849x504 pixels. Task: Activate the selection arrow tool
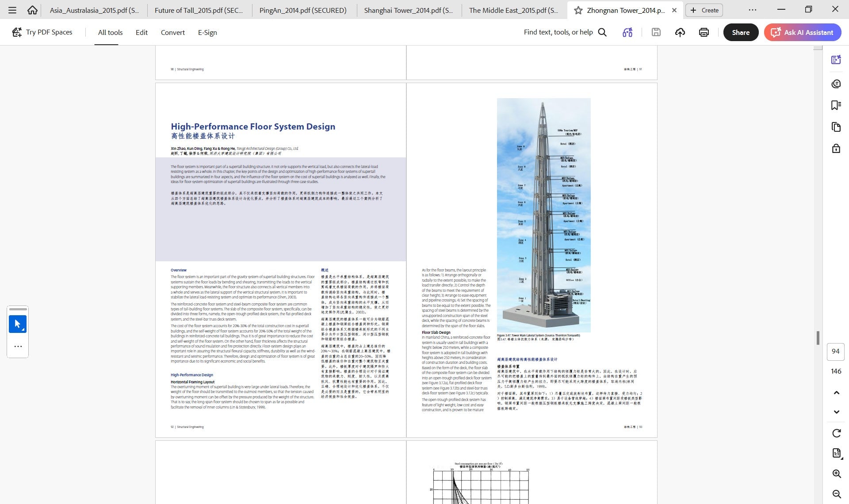click(x=18, y=324)
